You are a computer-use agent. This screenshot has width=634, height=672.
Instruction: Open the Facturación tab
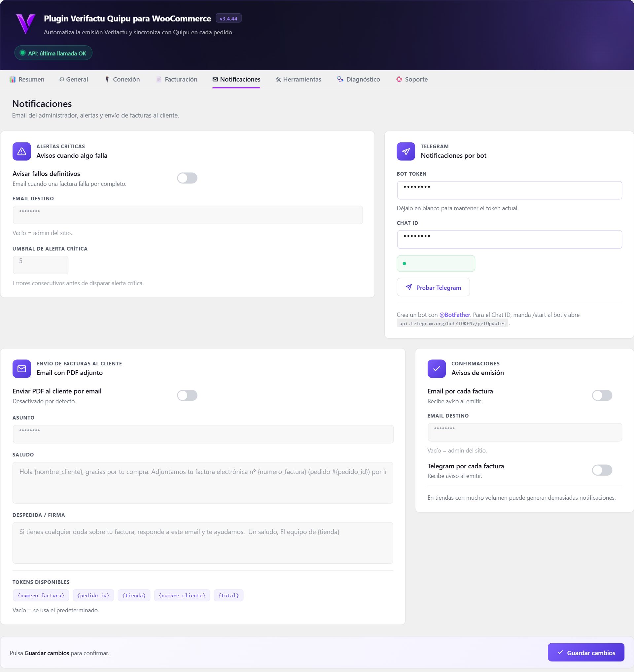pyautogui.click(x=177, y=80)
